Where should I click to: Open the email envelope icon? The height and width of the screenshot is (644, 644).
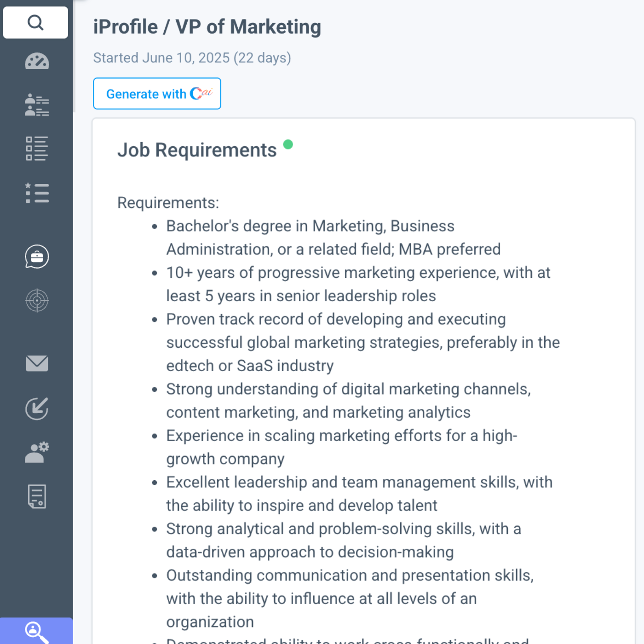click(x=36, y=363)
